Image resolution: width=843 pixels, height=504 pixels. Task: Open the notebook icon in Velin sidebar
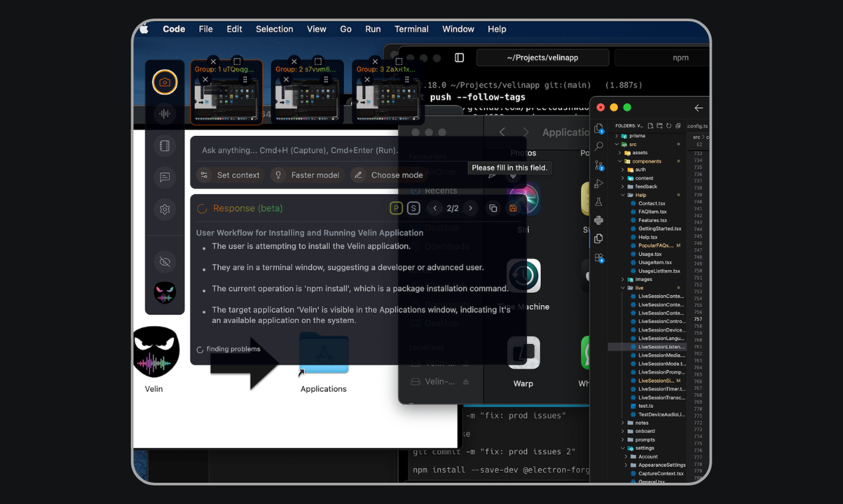(x=165, y=146)
